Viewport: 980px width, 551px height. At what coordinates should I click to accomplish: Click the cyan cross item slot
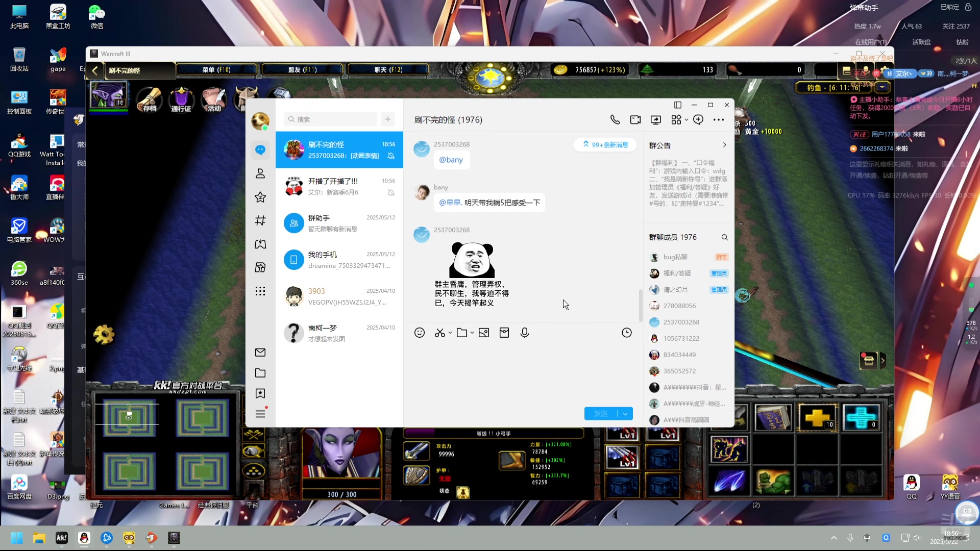[862, 418]
